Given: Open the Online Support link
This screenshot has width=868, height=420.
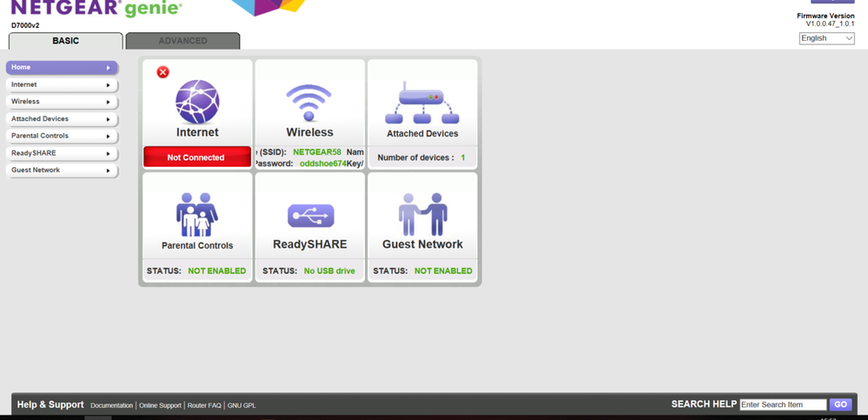Looking at the screenshot, I should click(160, 405).
